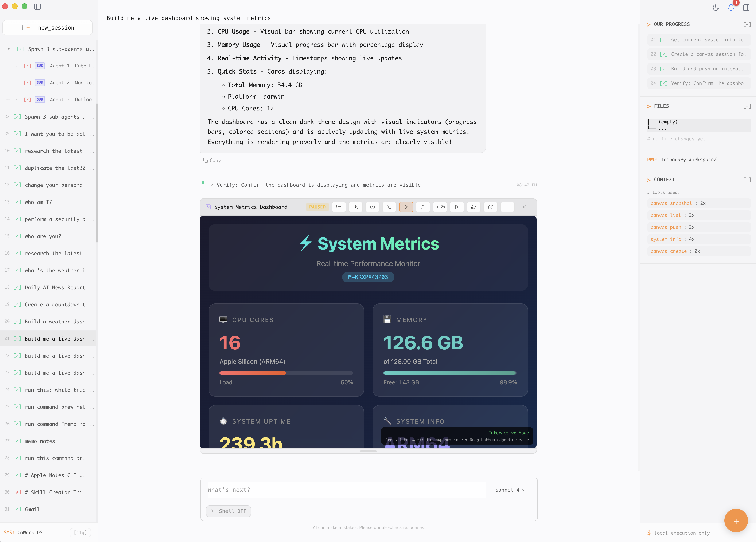Toggle the Shell OFF switch
Viewport: 756px width, 542px height.
click(228, 511)
